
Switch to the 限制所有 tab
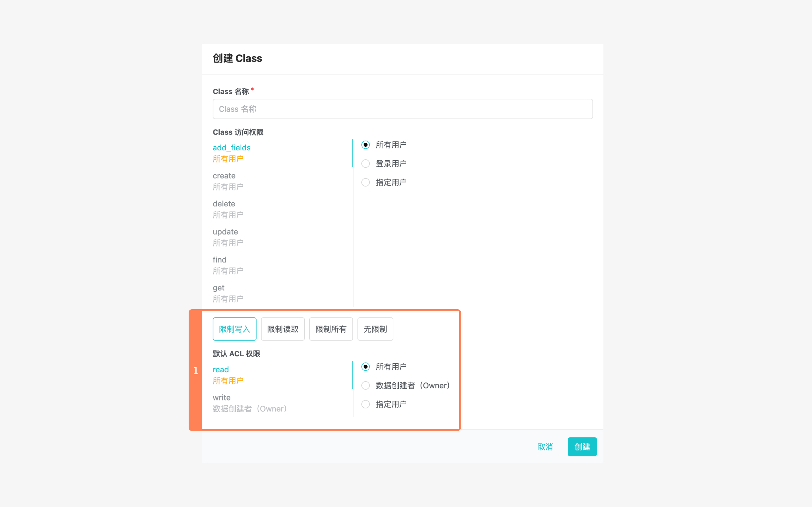330,329
